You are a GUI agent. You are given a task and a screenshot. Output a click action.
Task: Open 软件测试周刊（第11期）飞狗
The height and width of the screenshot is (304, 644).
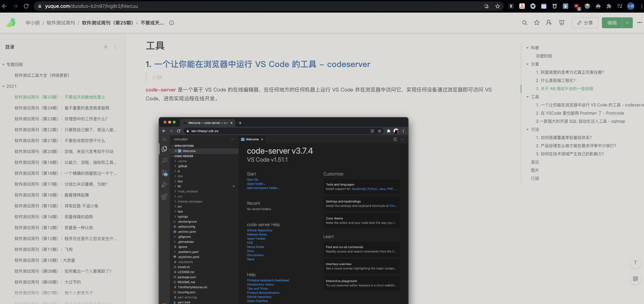coord(43,250)
